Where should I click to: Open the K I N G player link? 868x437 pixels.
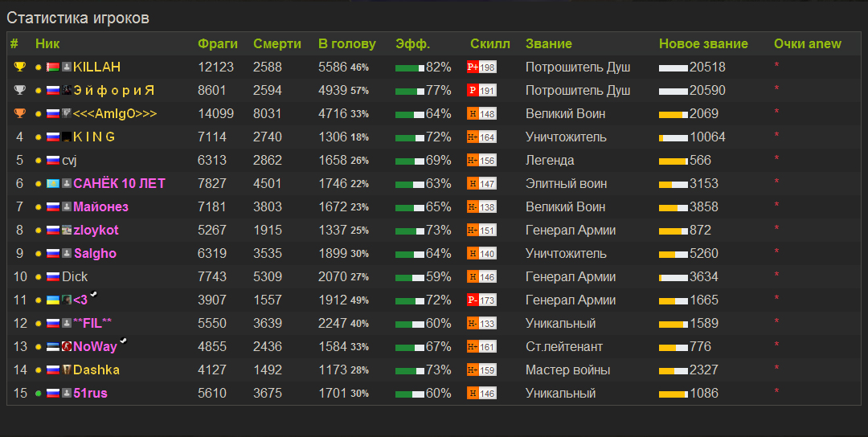tap(94, 137)
